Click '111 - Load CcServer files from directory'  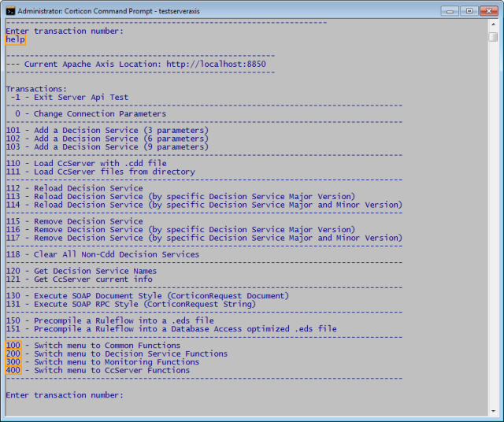coord(101,172)
